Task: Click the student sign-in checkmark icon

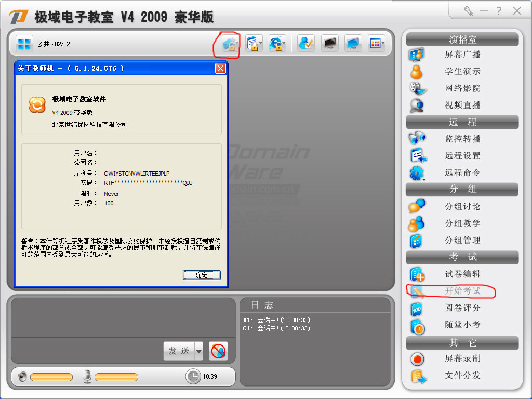Action: pos(306,44)
